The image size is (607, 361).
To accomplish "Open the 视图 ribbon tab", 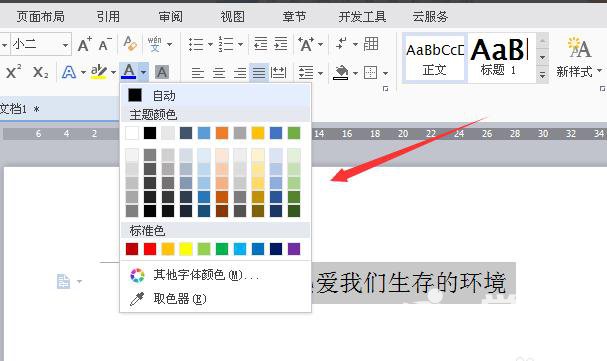I will (232, 17).
